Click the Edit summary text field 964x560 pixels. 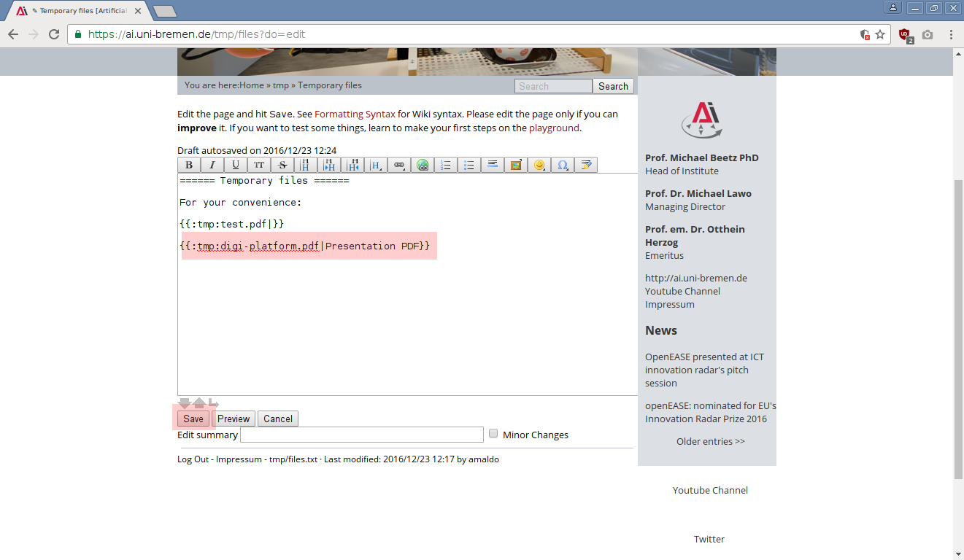pyautogui.click(x=361, y=435)
